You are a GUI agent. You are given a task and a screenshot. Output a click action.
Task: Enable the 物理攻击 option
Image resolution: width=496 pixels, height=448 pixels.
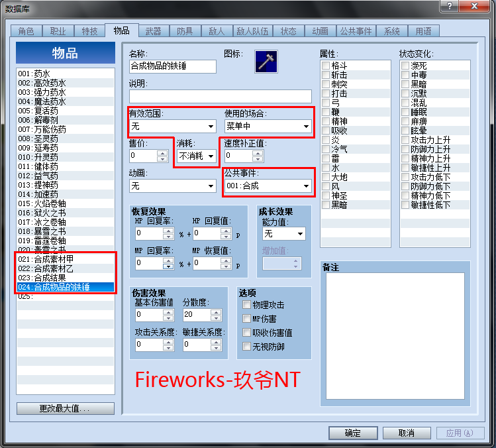pyautogui.click(x=247, y=305)
